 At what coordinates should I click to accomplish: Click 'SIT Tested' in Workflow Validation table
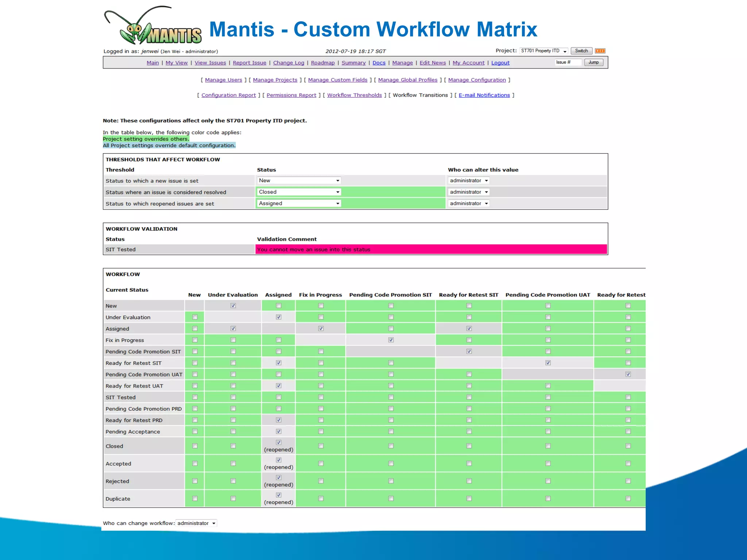(121, 249)
